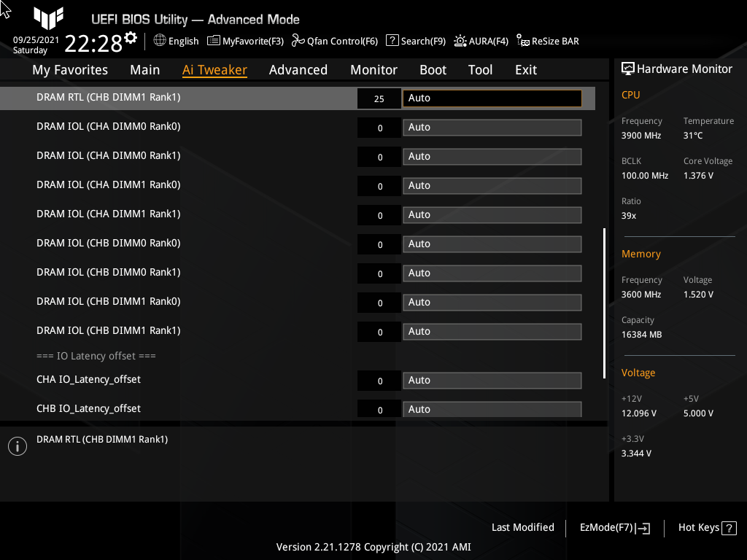Open Qfan Control fan icon
This screenshot has height=560, width=747.
pos(298,41)
